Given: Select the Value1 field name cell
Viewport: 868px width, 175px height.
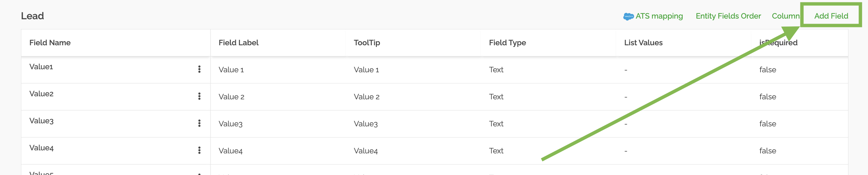Looking at the screenshot, I should pyautogui.click(x=41, y=67).
